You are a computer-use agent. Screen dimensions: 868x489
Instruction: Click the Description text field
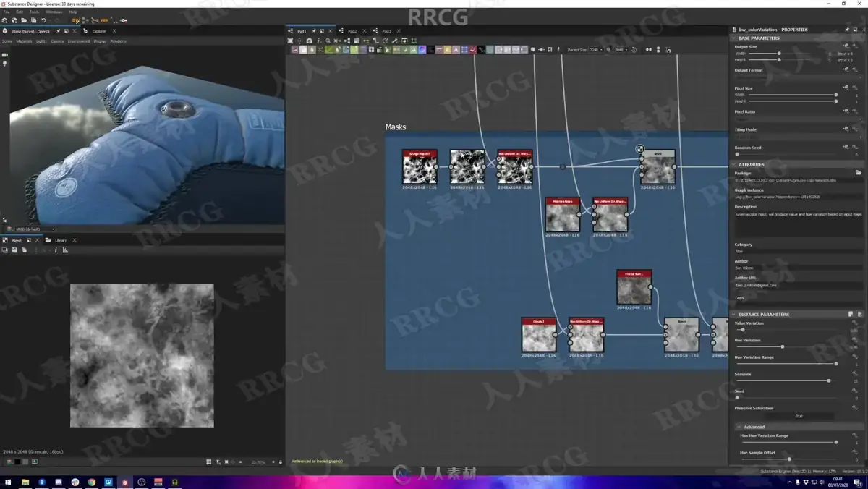point(799,224)
